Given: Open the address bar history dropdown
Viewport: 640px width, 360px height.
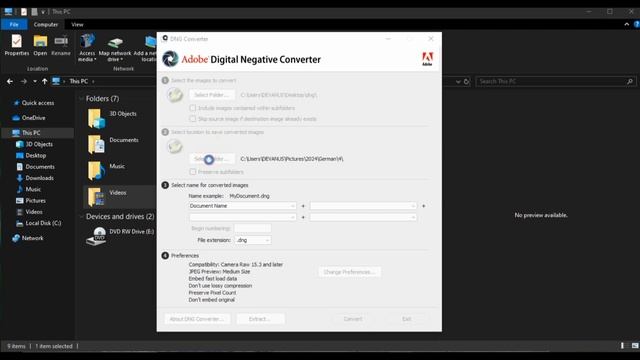Looking at the screenshot, I should tap(458, 82).
